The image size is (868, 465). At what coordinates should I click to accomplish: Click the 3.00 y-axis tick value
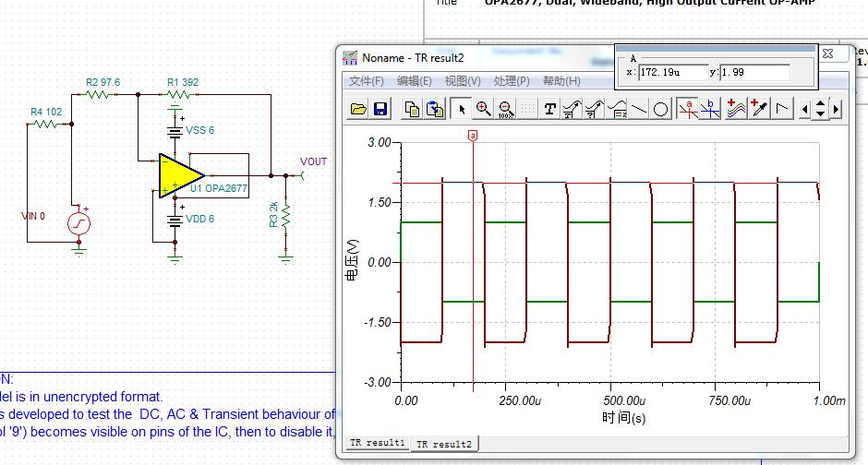point(380,143)
